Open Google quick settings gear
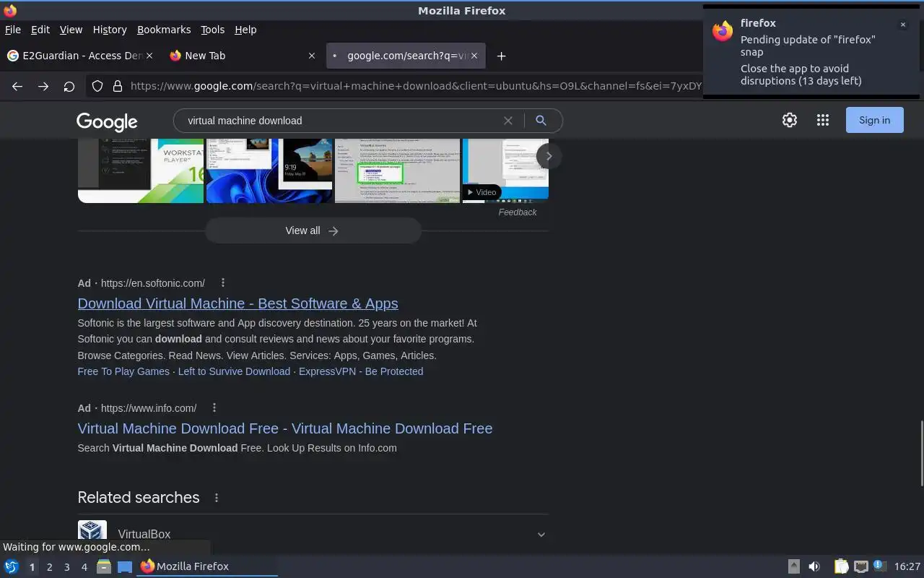 790,121
